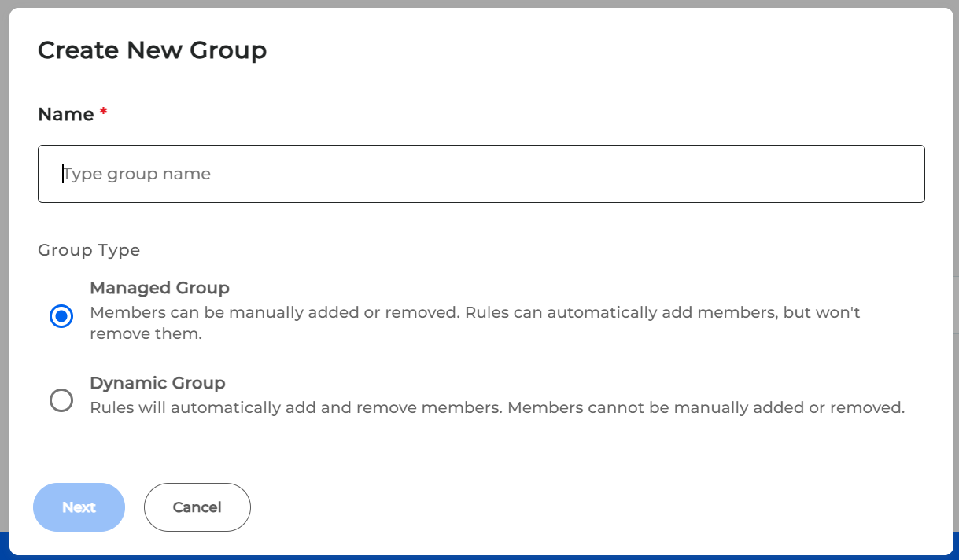
Task: Click the "Group Type" section label
Action: (89, 250)
